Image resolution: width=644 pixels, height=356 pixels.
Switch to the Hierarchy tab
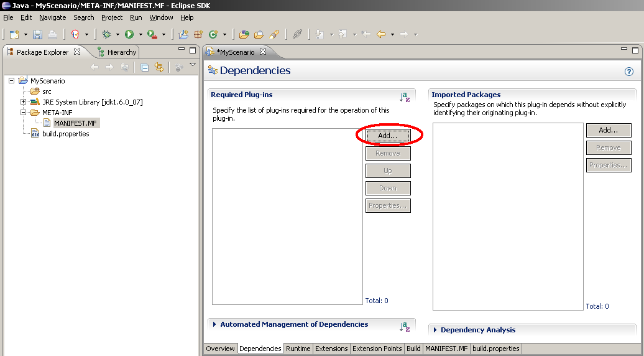(x=117, y=52)
